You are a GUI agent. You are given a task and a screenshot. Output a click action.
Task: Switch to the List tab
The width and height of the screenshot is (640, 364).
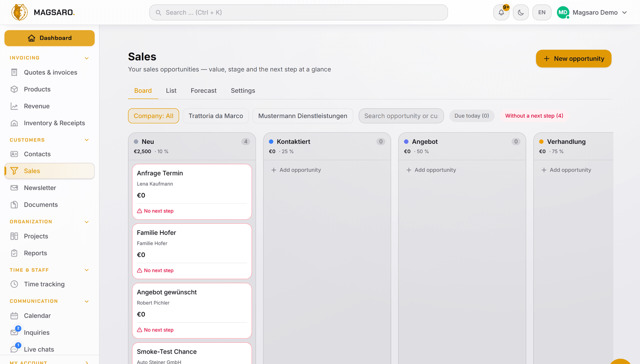click(171, 91)
